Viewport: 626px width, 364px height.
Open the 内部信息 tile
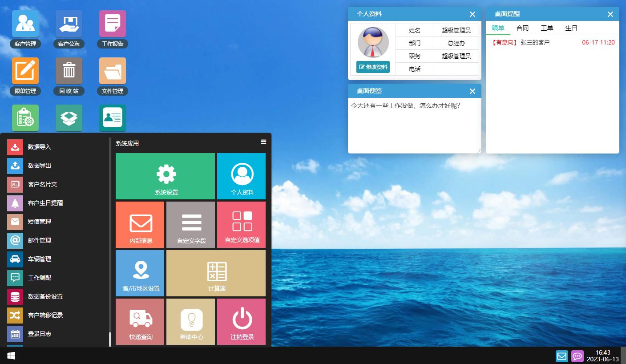point(140,224)
